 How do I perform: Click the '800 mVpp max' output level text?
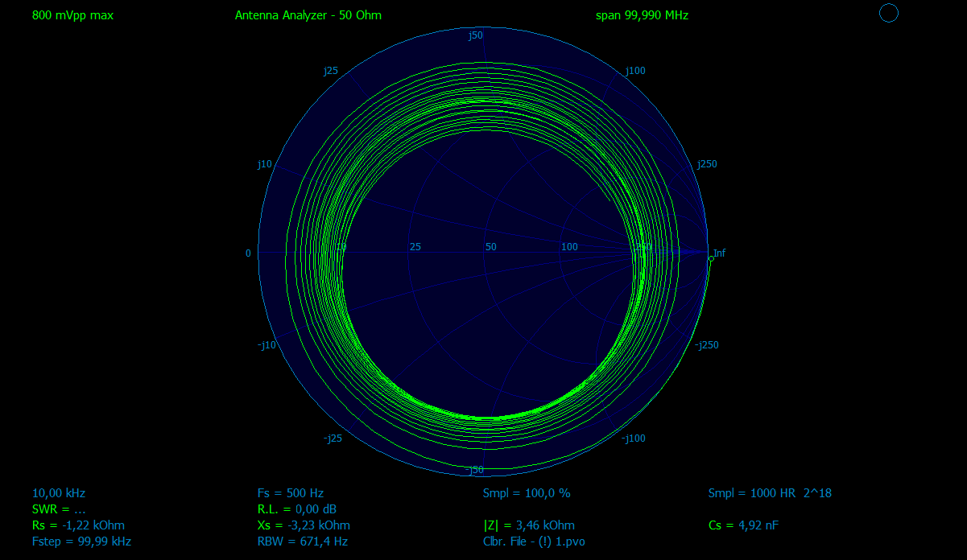(x=73, y=15)
